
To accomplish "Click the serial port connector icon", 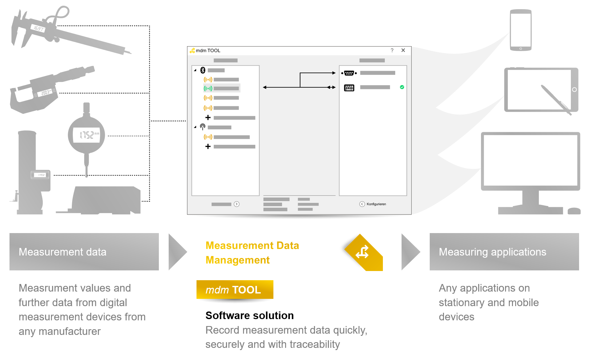I will pyautogui.click(x=349, y=73).
